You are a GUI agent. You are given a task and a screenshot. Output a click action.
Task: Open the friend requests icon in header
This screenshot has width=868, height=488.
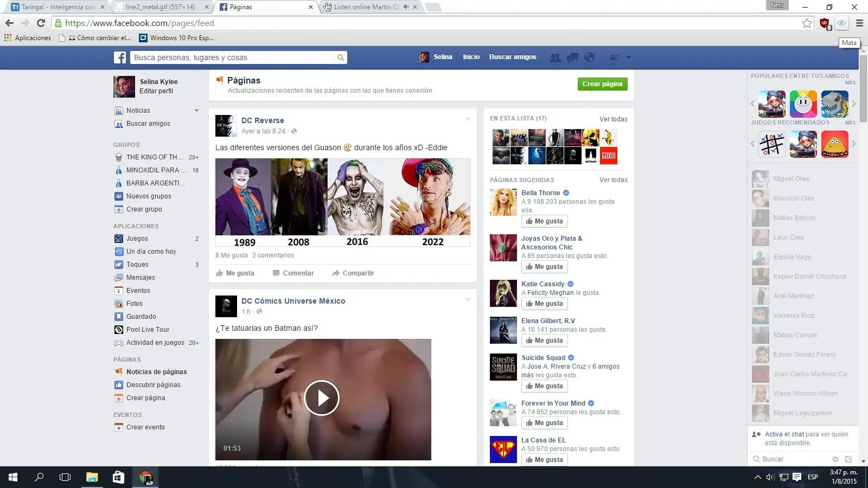pyautogui.click(x=555, y=57)
